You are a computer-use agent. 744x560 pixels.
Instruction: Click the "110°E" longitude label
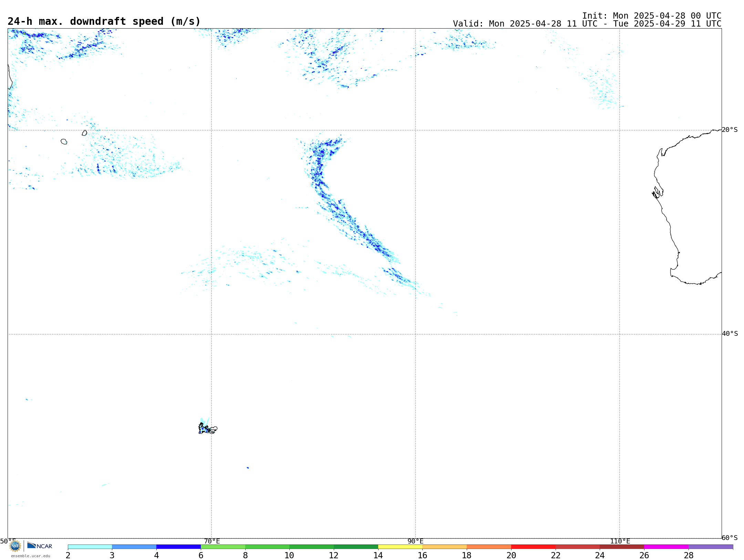tap(620, 541)
